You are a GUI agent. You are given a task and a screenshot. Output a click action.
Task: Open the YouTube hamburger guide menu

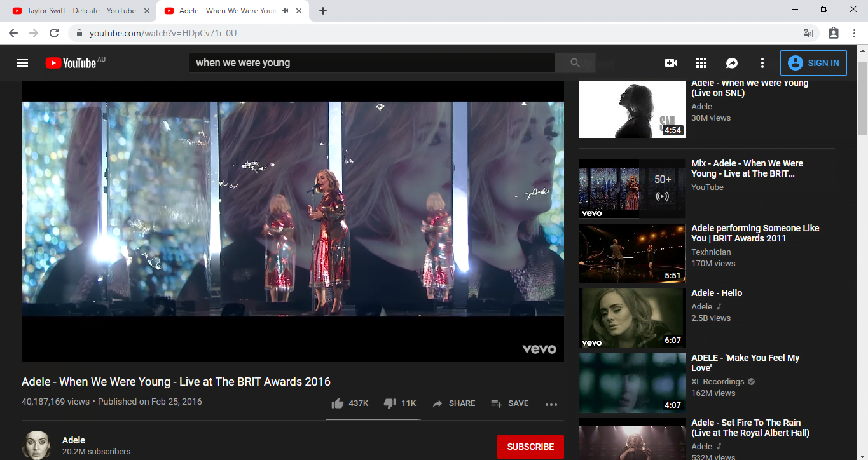click(22, 63)
